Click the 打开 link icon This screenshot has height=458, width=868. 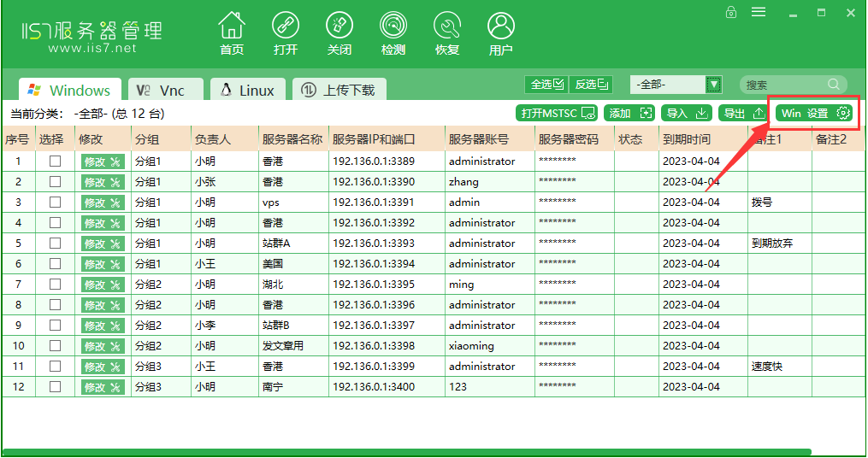pyautogui.click(x=285, y=33)
